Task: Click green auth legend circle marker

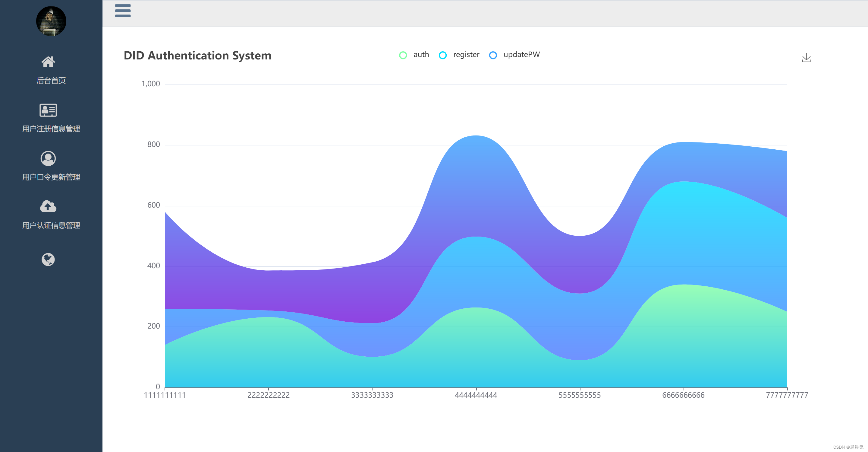Action: point(403,55)
